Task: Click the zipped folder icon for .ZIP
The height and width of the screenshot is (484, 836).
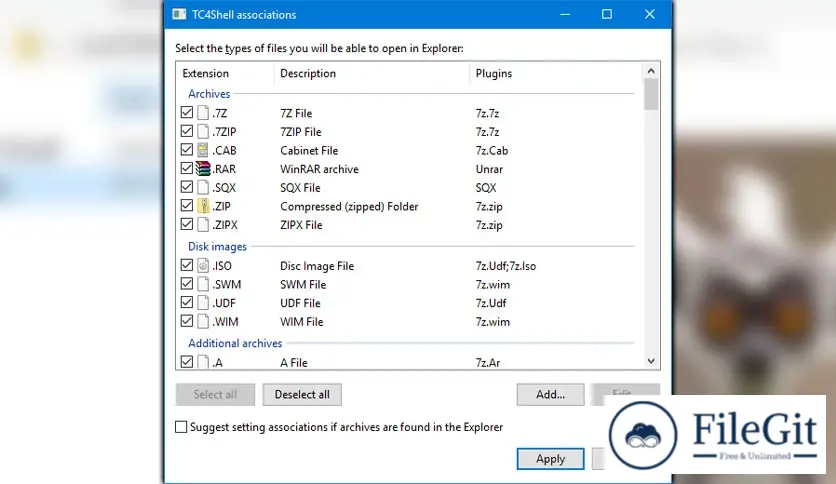Action: (203, 206)
